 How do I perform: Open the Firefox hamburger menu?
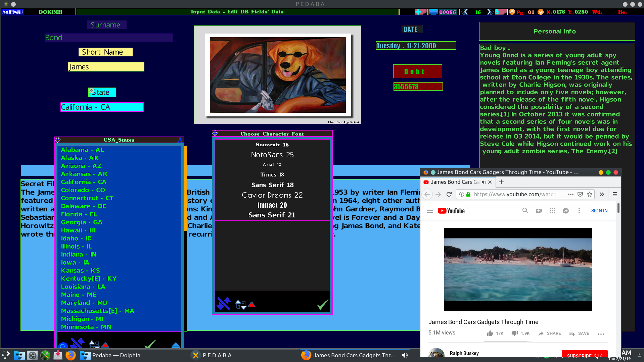tap(615, 194)
